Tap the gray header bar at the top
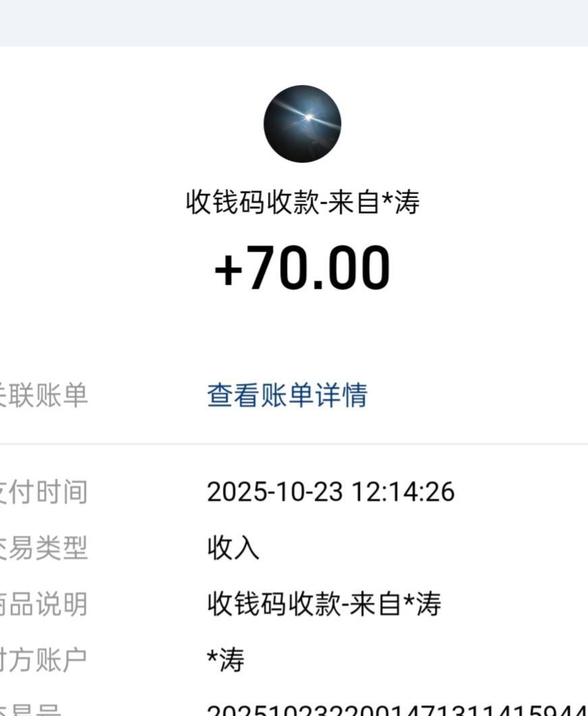 [294, 23]
